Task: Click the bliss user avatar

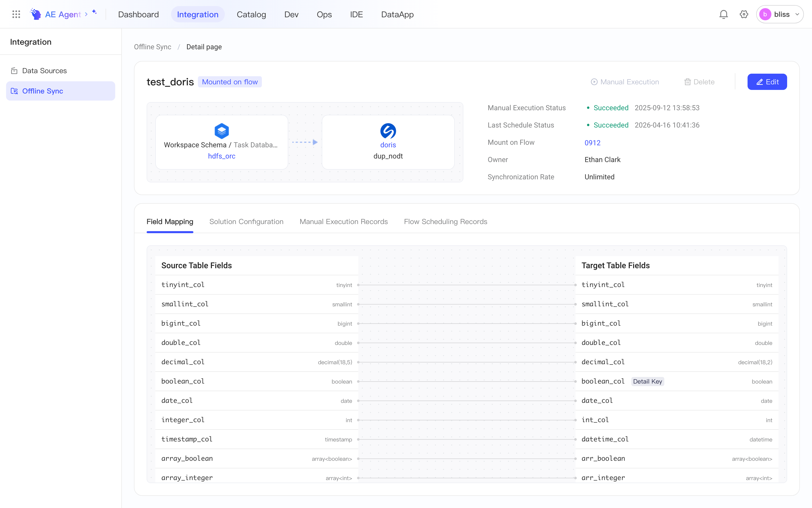Action: pos(765,14)
